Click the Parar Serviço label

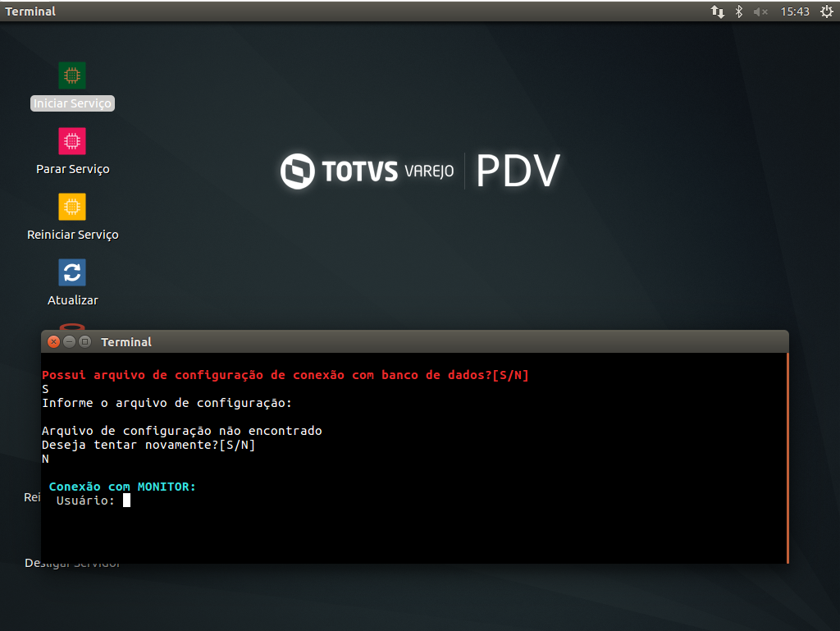(x=73, y=169)
